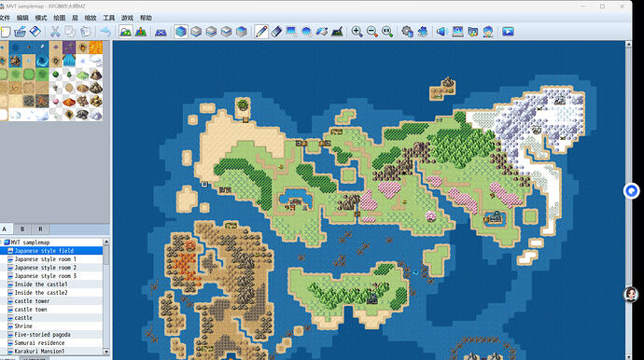Select the layer 2 icon
The image size is (644, 360).
tap(211, 32)
